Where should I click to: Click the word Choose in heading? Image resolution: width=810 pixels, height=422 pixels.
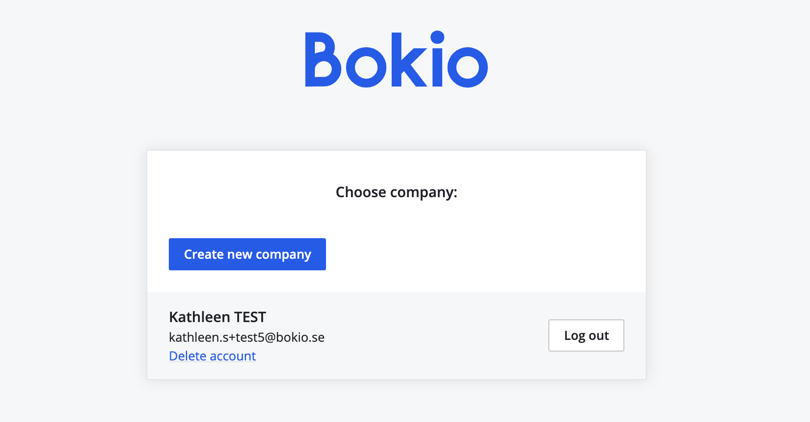click(x=359, y=192)
